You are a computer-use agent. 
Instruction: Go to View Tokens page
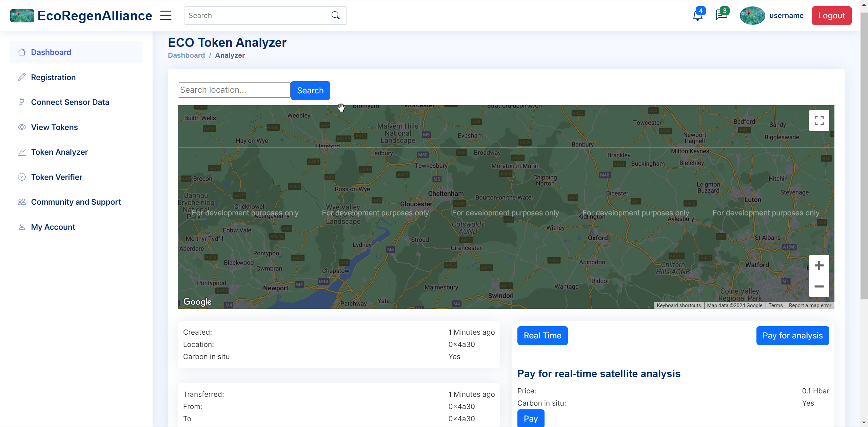54,127
